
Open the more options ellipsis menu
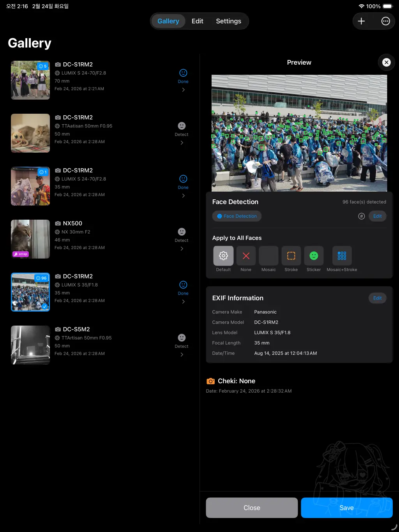tap(385, 21)
